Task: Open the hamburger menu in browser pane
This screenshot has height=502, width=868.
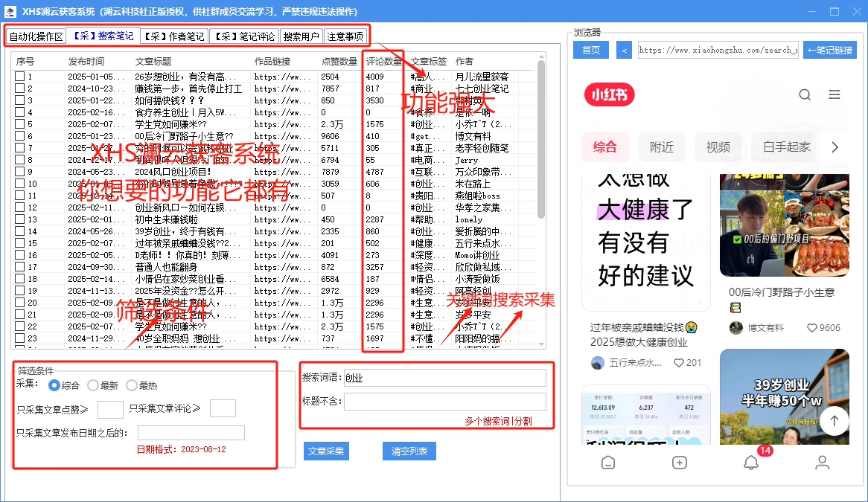Action: point(835,94)
